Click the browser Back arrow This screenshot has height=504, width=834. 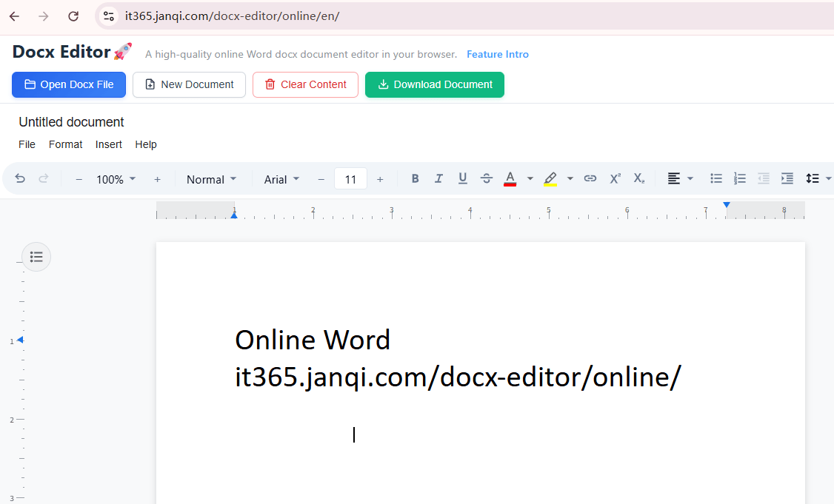pyautogui.click(x=14, y=16)
